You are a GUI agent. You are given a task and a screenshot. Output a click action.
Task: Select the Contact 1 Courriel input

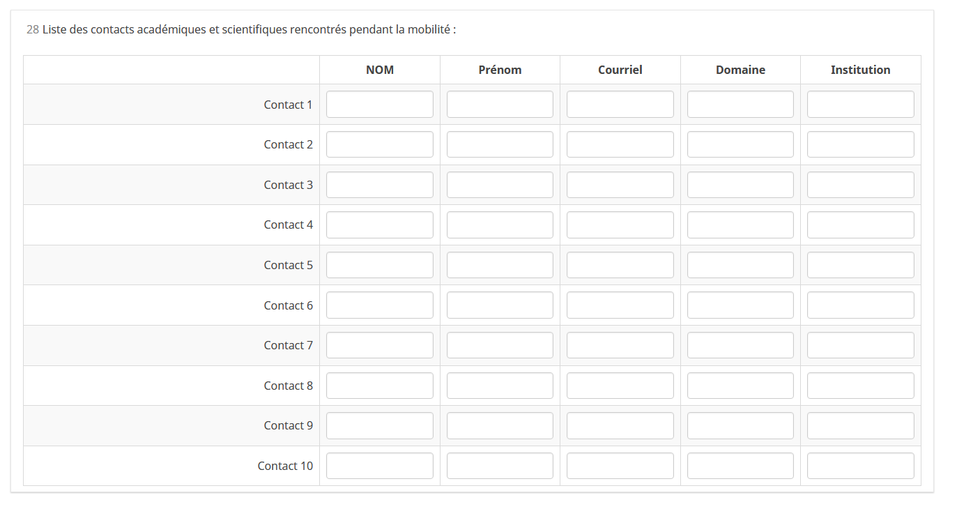tap(620, 105)
